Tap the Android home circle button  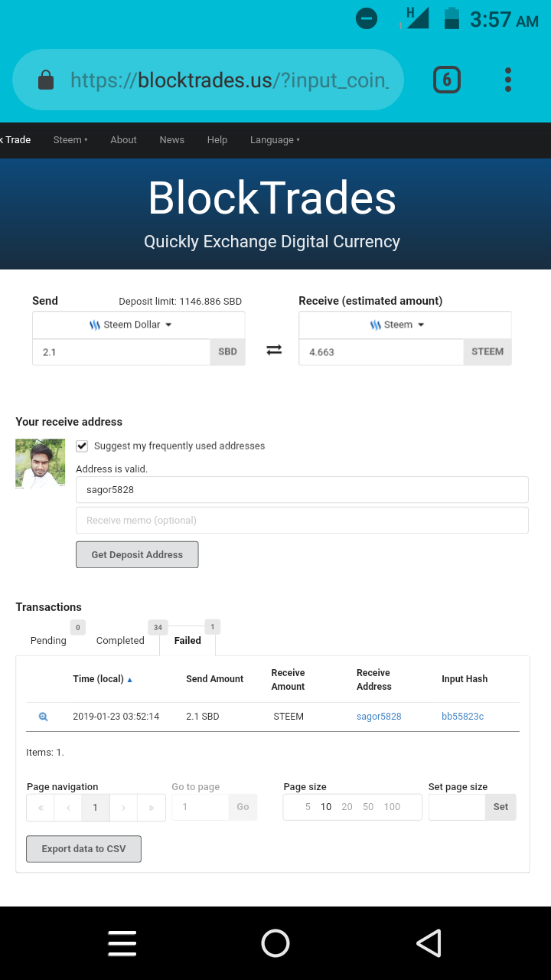tap(275, 943)
